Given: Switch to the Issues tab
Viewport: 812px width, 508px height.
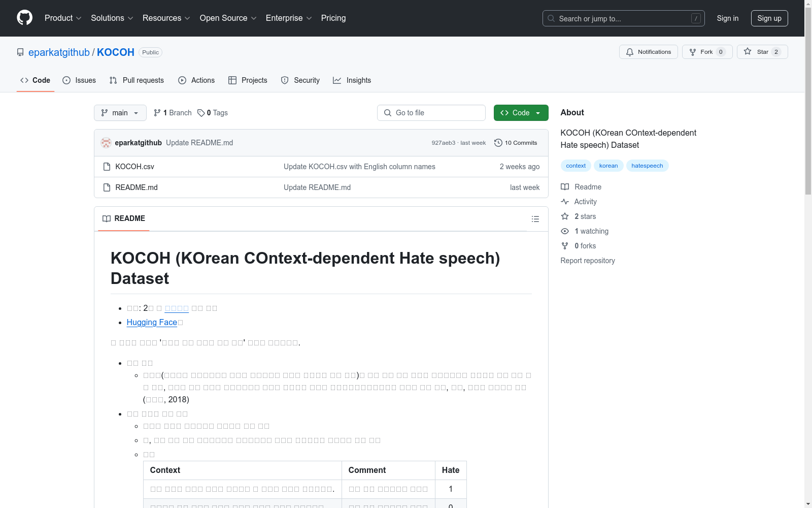Looking at the screenshot, I should click(79, 80).
